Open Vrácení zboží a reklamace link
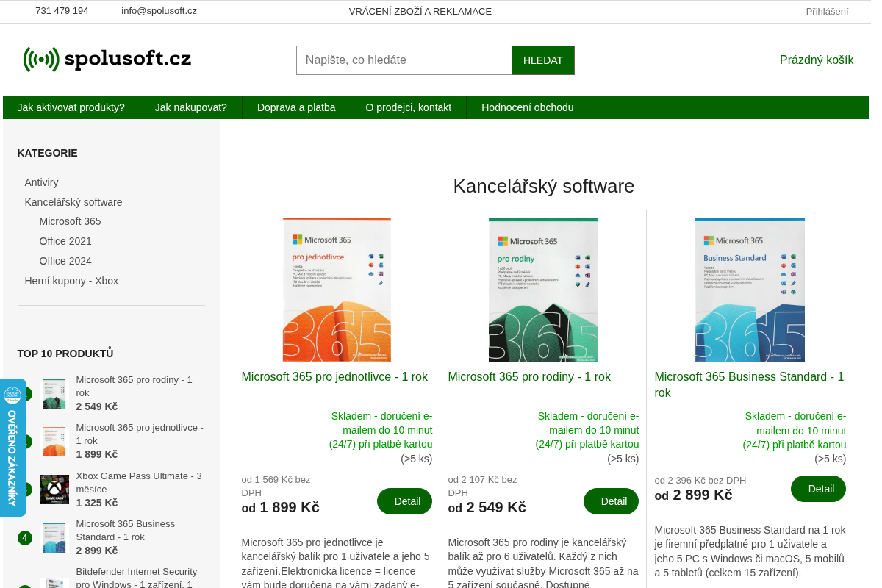Image resolution: width=882 pixels, height=588 pixels. (420, 11)
